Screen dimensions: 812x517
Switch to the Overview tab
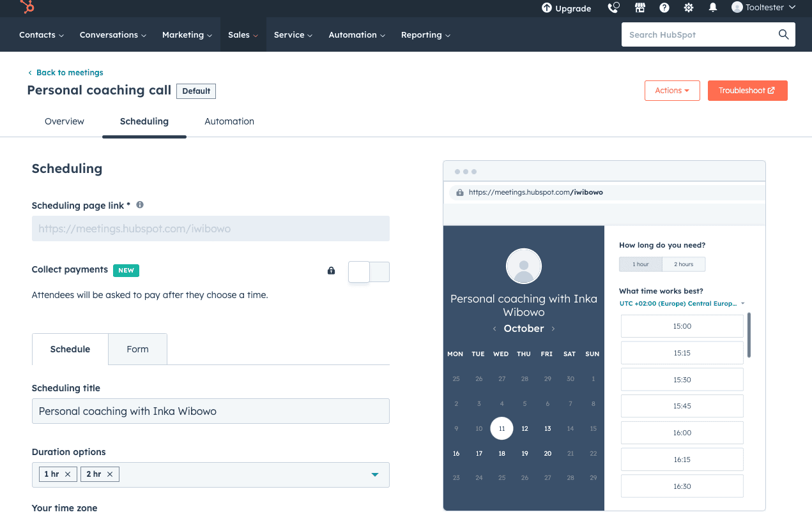tap(65, 121)
